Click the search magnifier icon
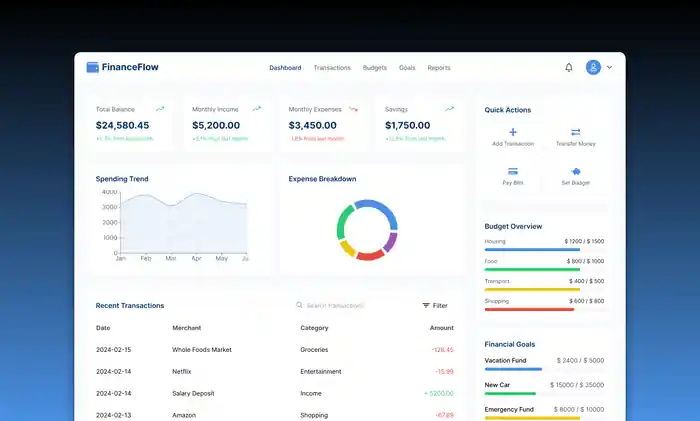Image resolution: width=700 pixels, height=421 pixels. point(299,305)
